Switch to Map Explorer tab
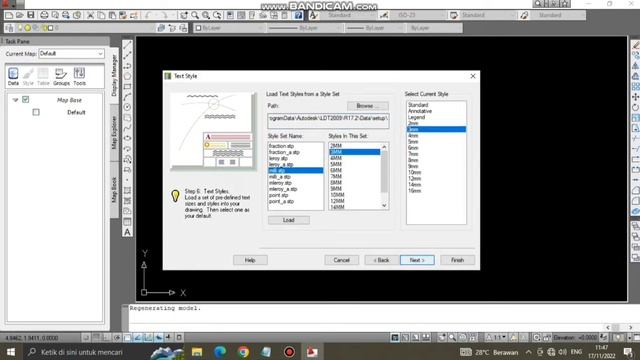Image resolution: width=640 pixels, height=360 pixels. coord(114,132)
